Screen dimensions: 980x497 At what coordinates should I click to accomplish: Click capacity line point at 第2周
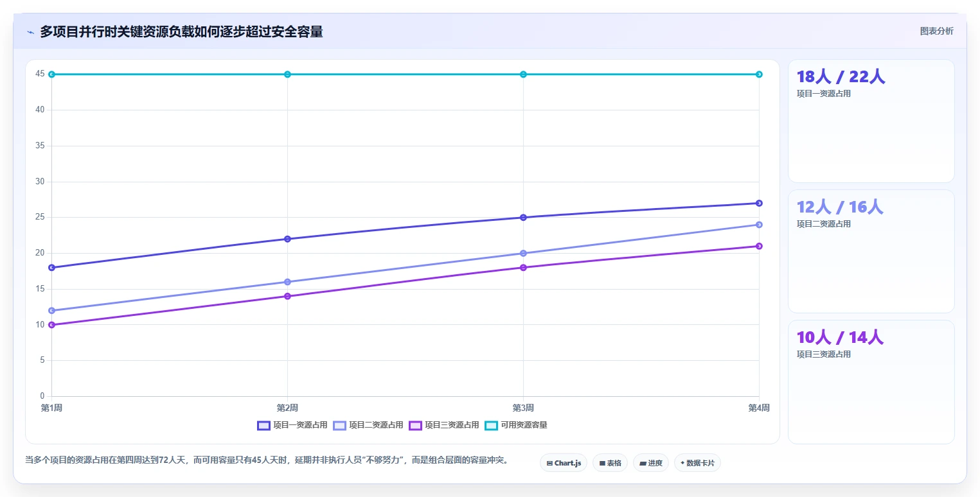tap(287, 74)
